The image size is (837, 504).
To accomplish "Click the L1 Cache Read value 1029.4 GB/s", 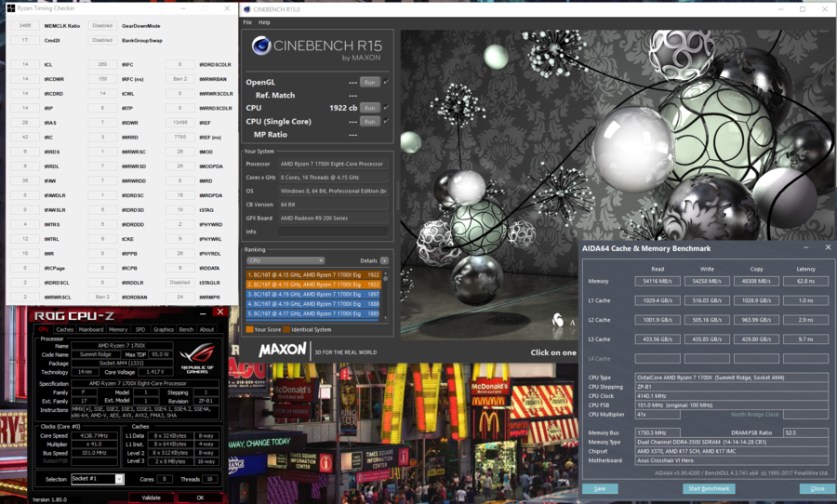I will [658, 300].
